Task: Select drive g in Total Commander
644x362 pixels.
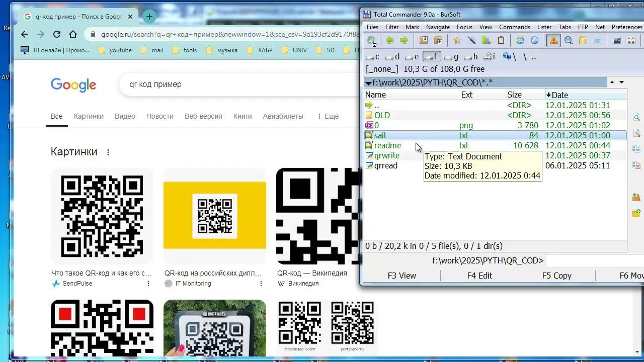Action: (451, 57)
